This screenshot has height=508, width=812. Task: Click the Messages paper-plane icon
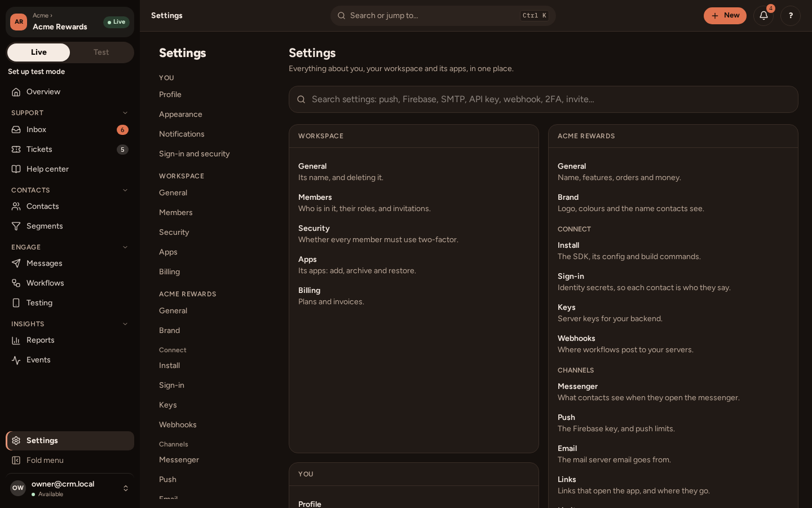(x=16, y=264)
